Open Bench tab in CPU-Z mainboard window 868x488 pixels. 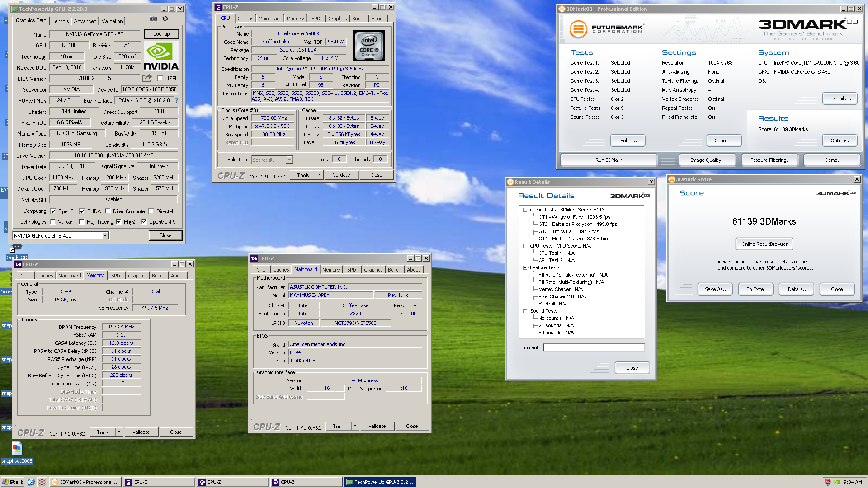(x=394, y=270)
